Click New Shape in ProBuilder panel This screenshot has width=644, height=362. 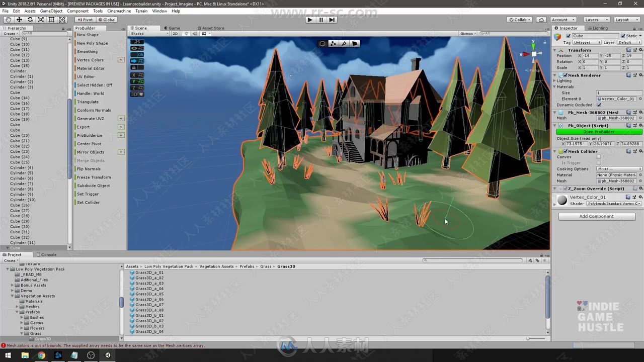tap(88, 35)
